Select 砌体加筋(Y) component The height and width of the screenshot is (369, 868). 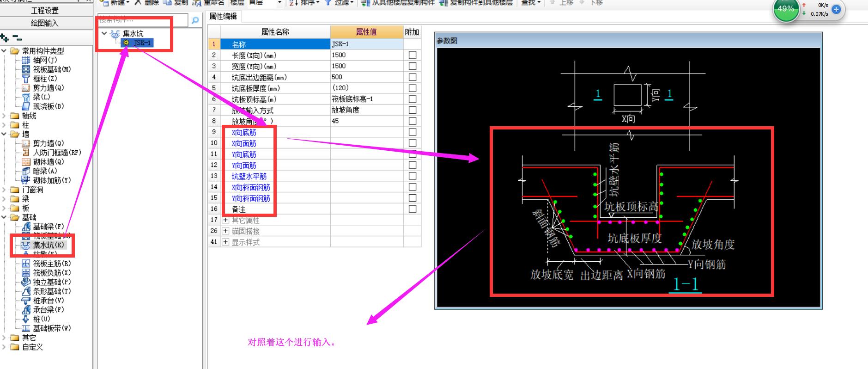[x=52, y=180]
